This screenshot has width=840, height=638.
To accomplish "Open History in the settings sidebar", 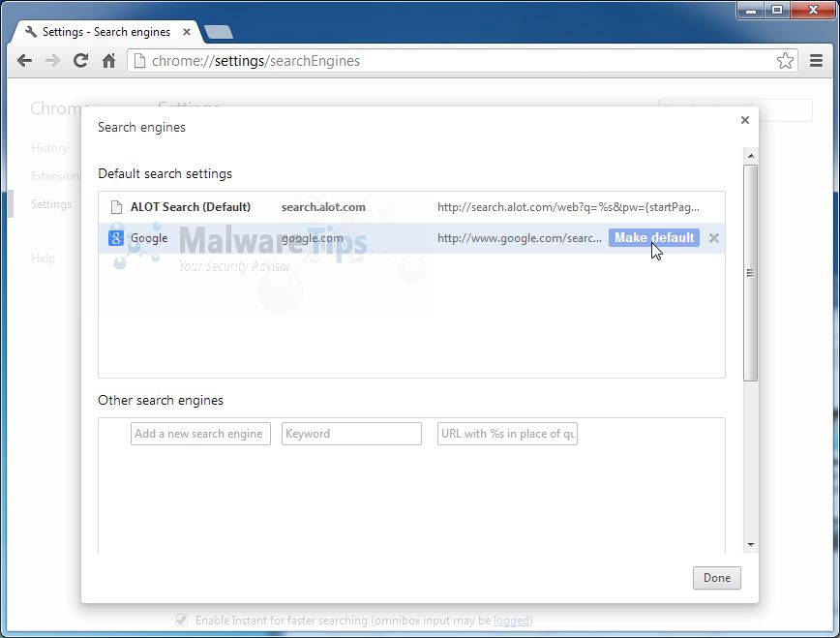I will pos(49,148).
